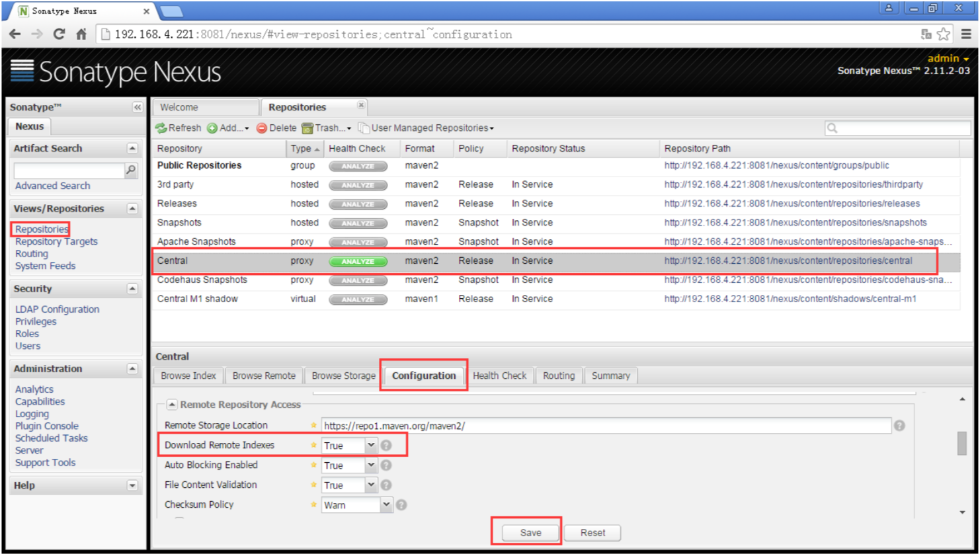
Task: Open Logging link
Action: pyautogui.click(x=32, y=414)
